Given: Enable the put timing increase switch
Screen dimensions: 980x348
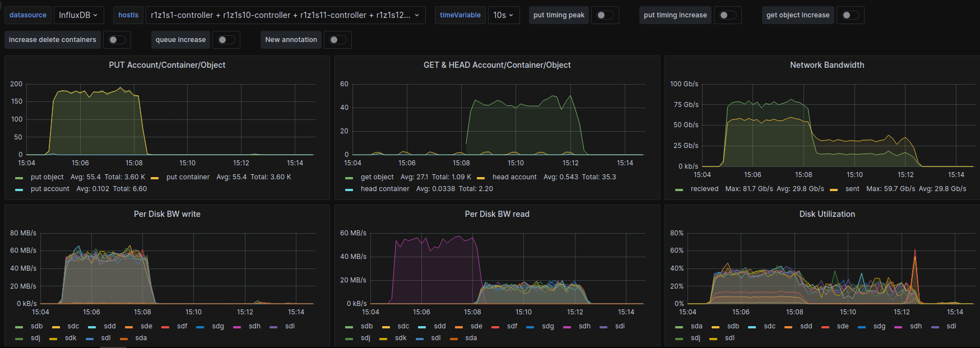Looking at the screenshot, I should coord(727,15).
